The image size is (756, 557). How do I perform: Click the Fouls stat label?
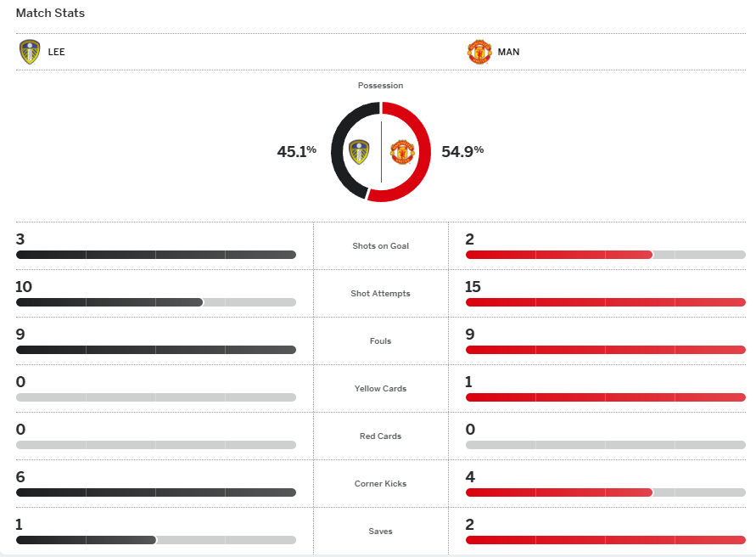(x=381, y=341)
